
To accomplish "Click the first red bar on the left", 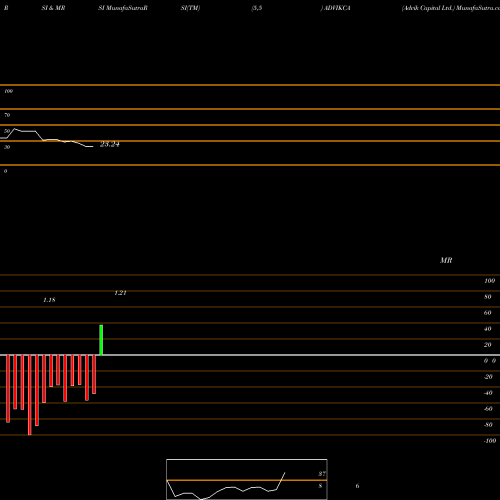I will 8,389.
